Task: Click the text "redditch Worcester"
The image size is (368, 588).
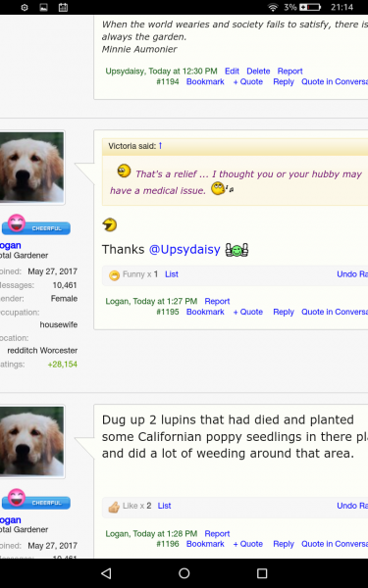Action: coord(42,350)
